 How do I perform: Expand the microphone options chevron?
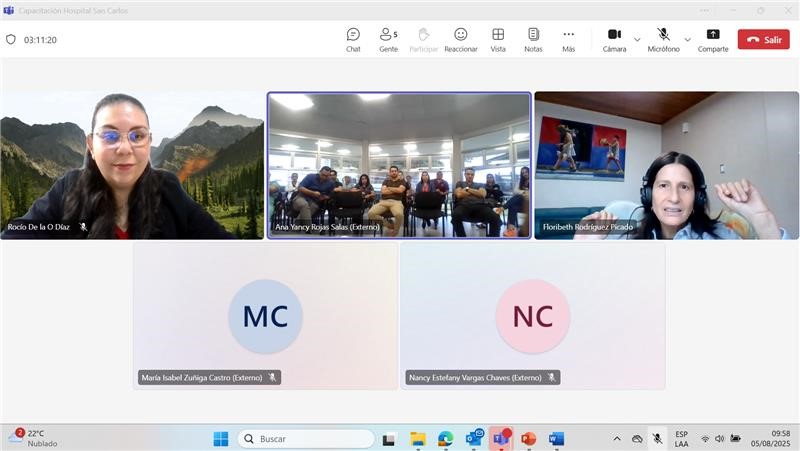(x=688, y=40)
